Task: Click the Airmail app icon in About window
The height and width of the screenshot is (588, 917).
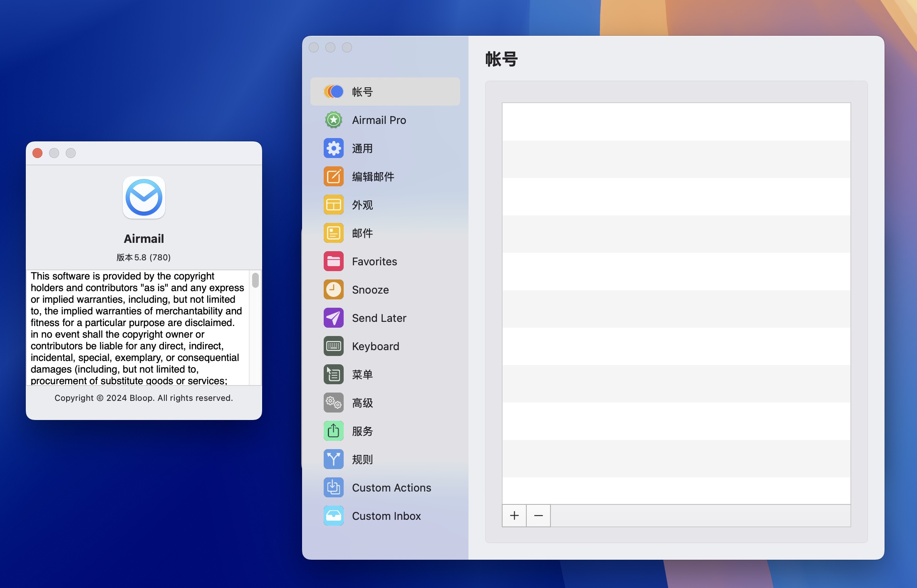Action: (144, 198)
